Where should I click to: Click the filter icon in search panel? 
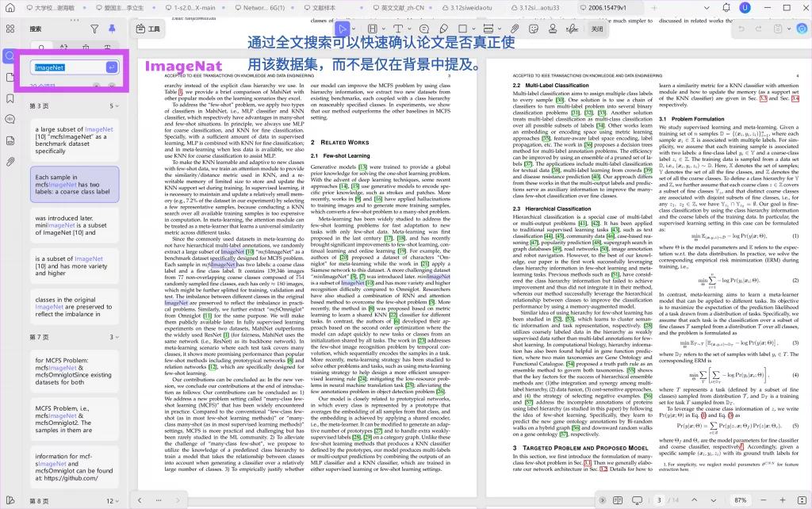click(x=94, y=29)
